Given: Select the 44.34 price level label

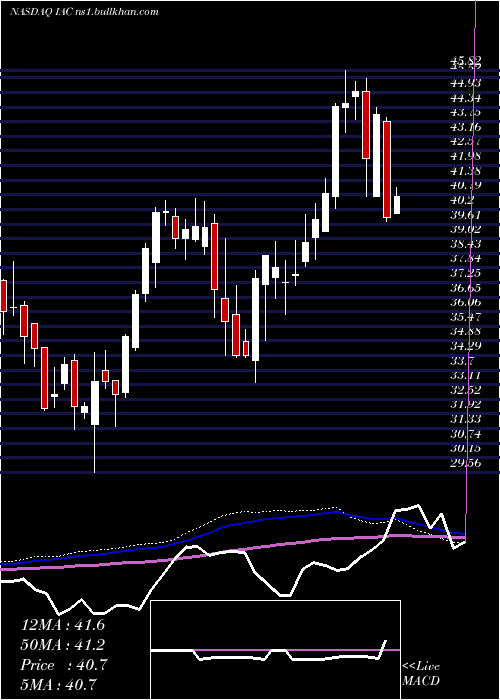Looking at the screenshot, I should 465,97.
